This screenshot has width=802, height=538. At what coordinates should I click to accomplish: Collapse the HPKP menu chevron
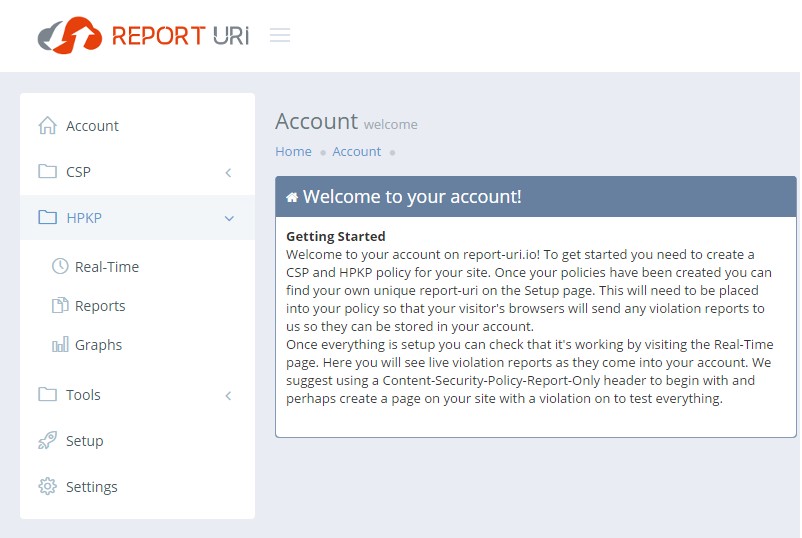229,218
